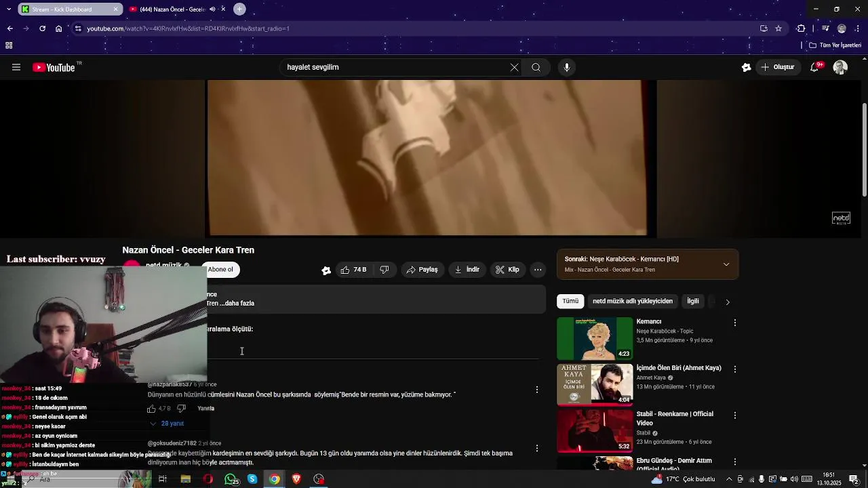Reply to the top comment with Yanıtla
Viewport: 868px width, 488px height.
[205, 409]
